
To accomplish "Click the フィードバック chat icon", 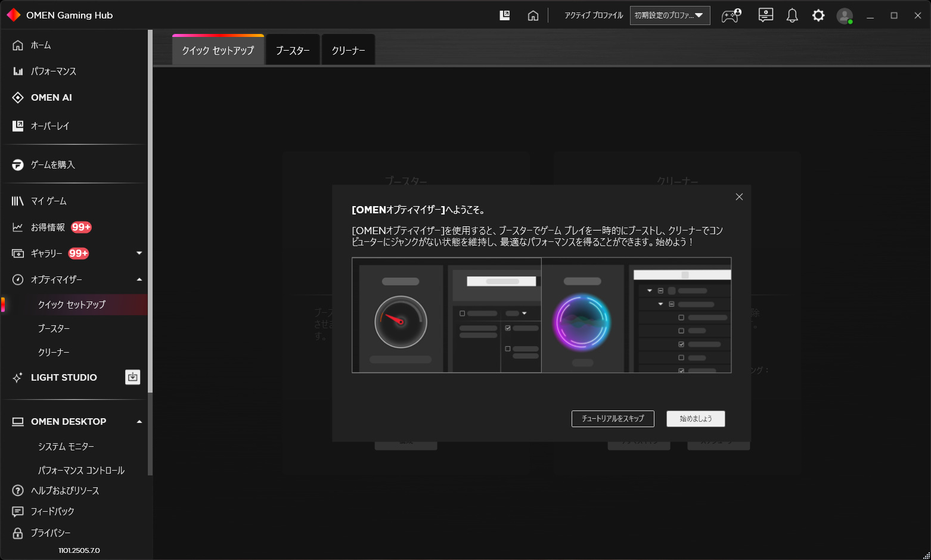I will (x=18, y=512).
